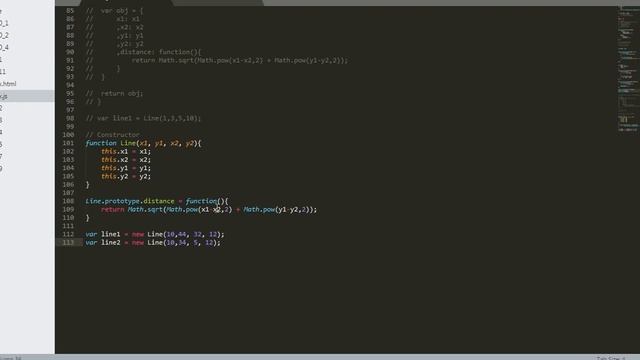Click 'var line1 = new Line(10,44, 32, 12);'
This screenshot has height=360, width=640.
(x=155, y=234)
